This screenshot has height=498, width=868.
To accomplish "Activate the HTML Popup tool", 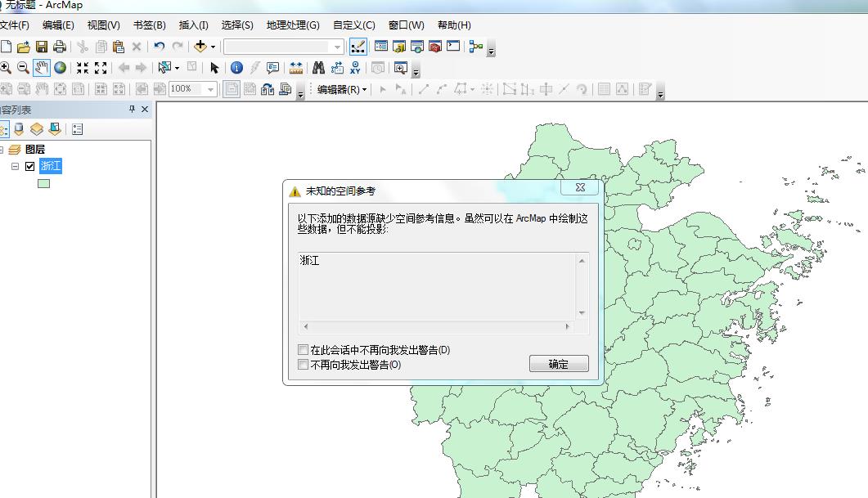I will tap(272, 68).
